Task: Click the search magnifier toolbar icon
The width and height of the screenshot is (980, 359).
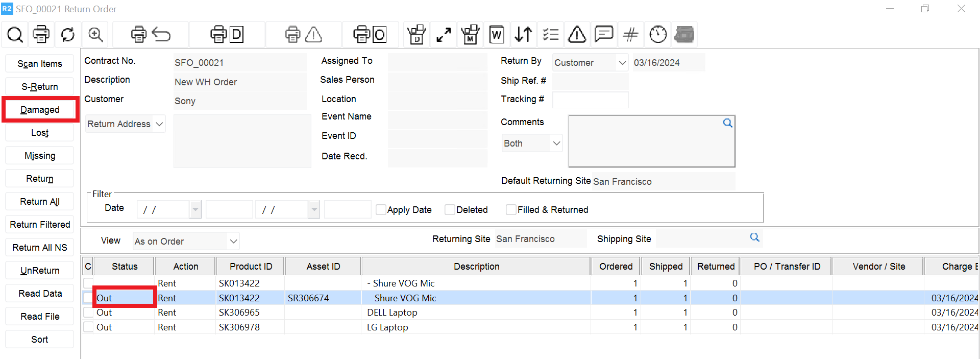Action: tap(15, 35)
